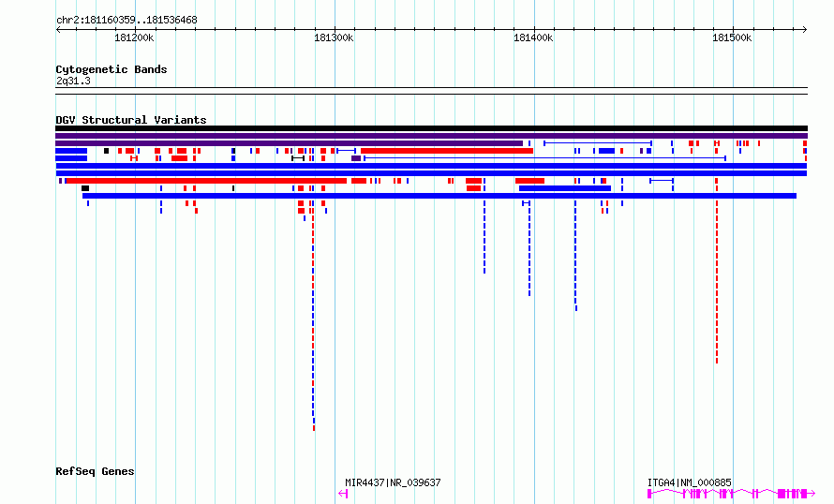Viewport: 834px width, 504px height.
Task: Click the 181400k ruler label
Action: [x=533, y=37]
